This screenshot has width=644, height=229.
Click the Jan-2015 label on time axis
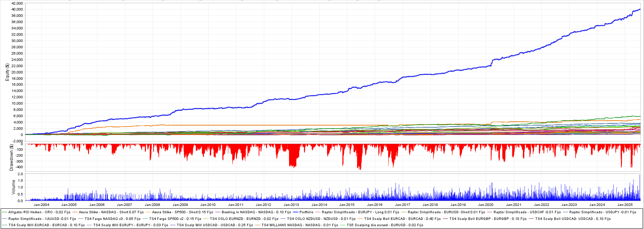(x=347, y=205)
